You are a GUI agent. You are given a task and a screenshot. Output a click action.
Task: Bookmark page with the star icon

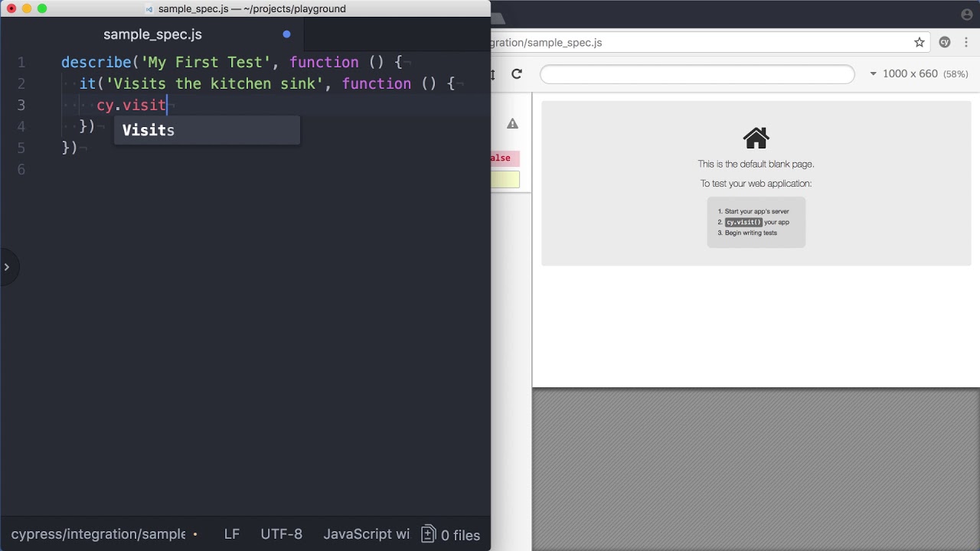pyautogui.click(x=920, y=43)
